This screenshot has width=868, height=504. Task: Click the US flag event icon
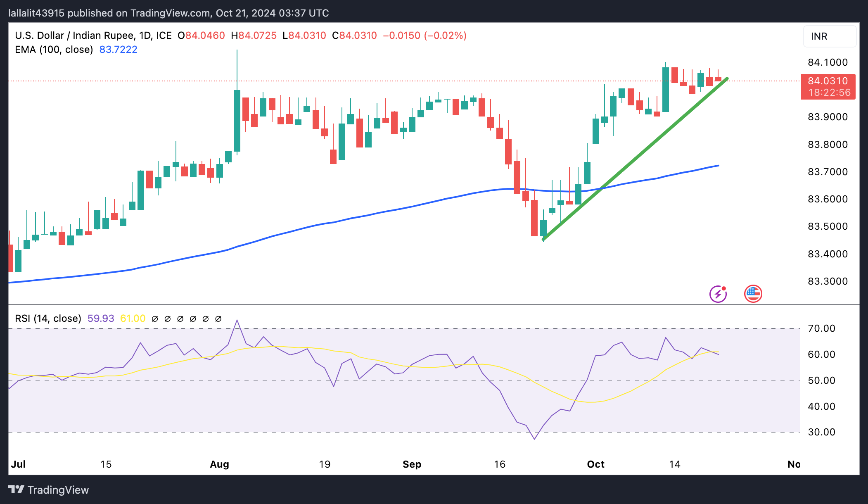tap(753, 294)
